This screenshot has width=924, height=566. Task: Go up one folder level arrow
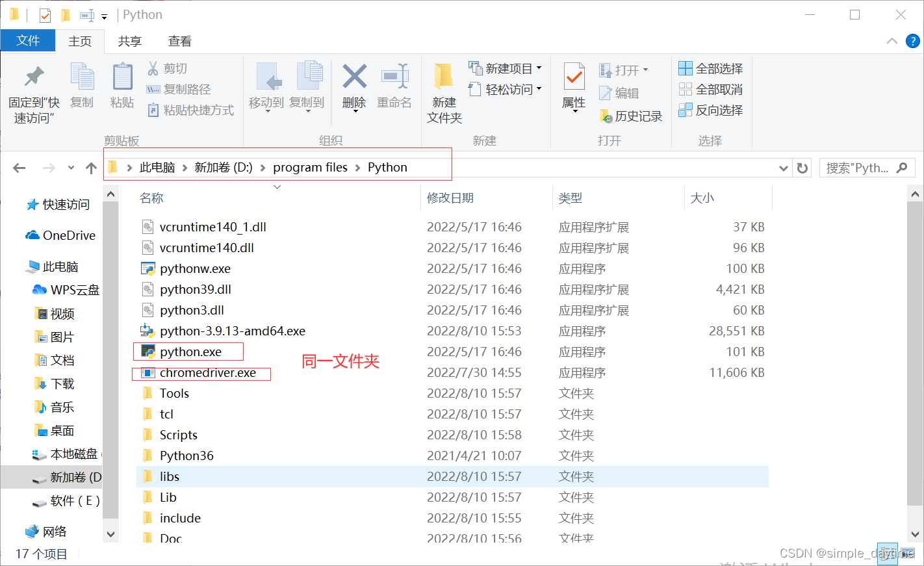click(x=91, y=168)
